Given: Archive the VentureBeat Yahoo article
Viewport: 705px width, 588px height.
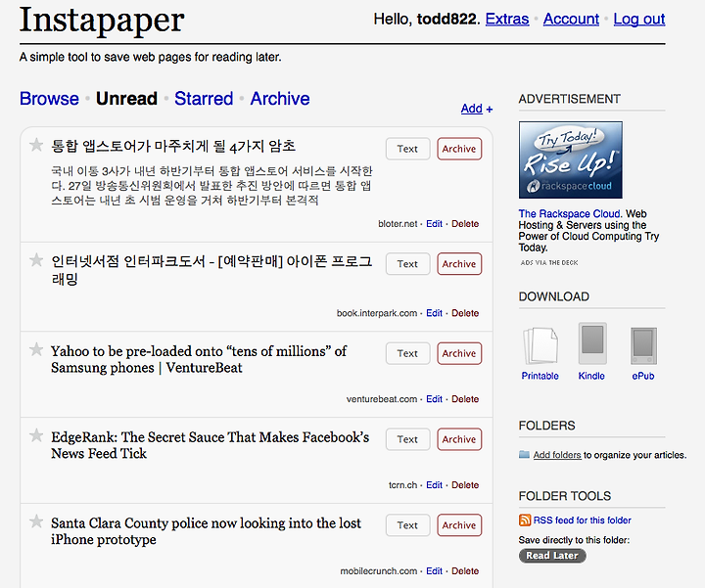Looking at the screenshot, I should pos(459,353).
